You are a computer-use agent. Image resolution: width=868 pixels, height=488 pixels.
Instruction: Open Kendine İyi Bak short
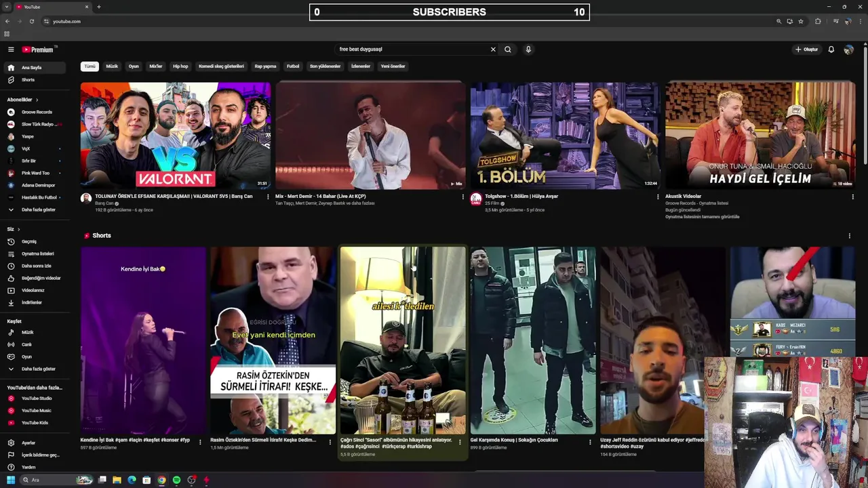pos(143,340)
